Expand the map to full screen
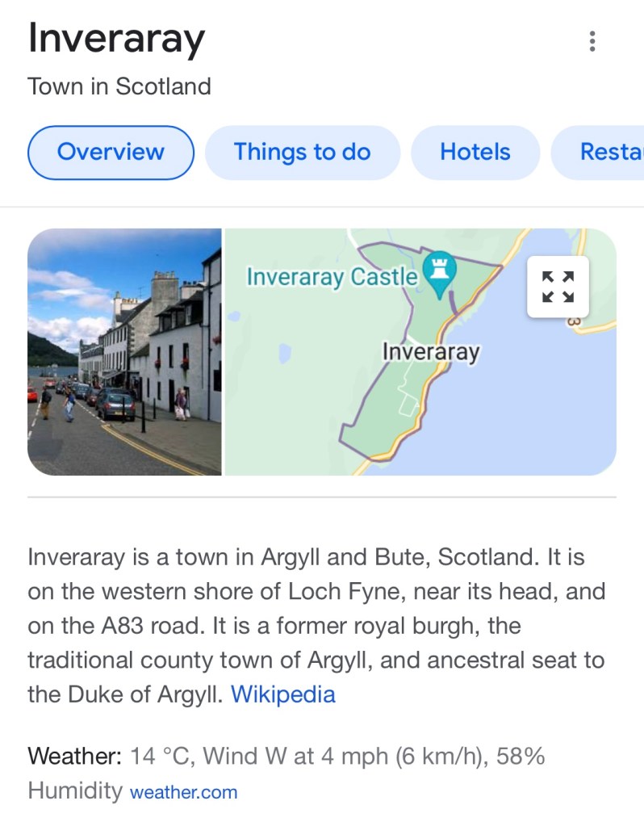Viewport: 644px width, 826px height. (x=558, y=287)
